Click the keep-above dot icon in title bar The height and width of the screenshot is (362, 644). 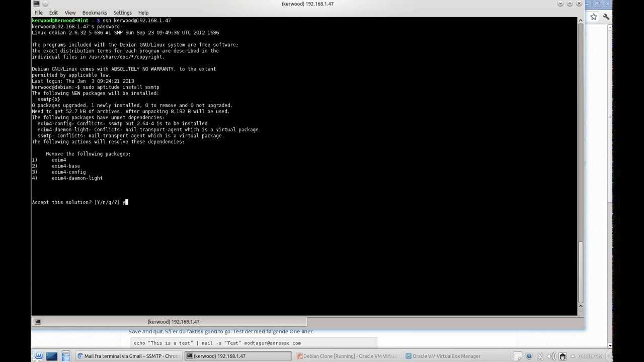click(45, 4)
